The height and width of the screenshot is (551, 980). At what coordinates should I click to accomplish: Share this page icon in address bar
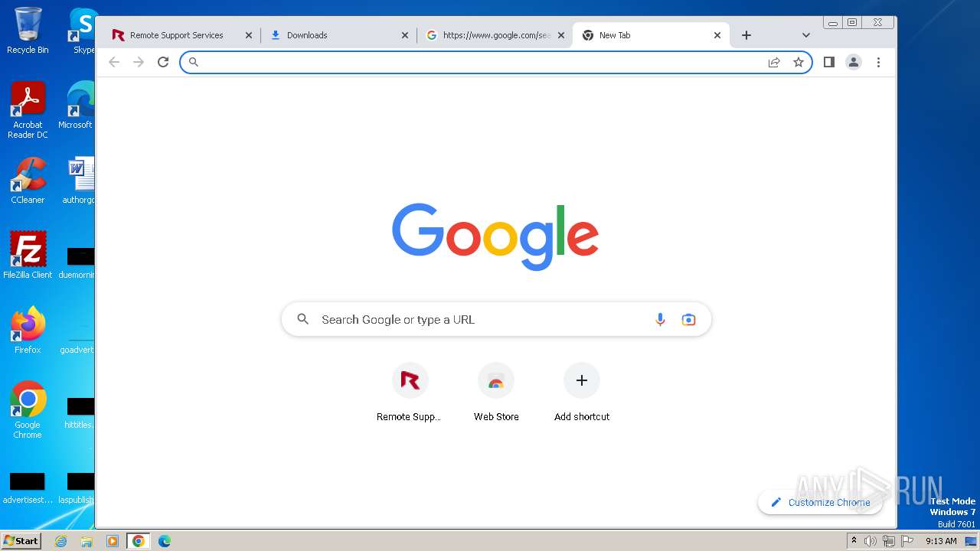(x=774, y=62)
